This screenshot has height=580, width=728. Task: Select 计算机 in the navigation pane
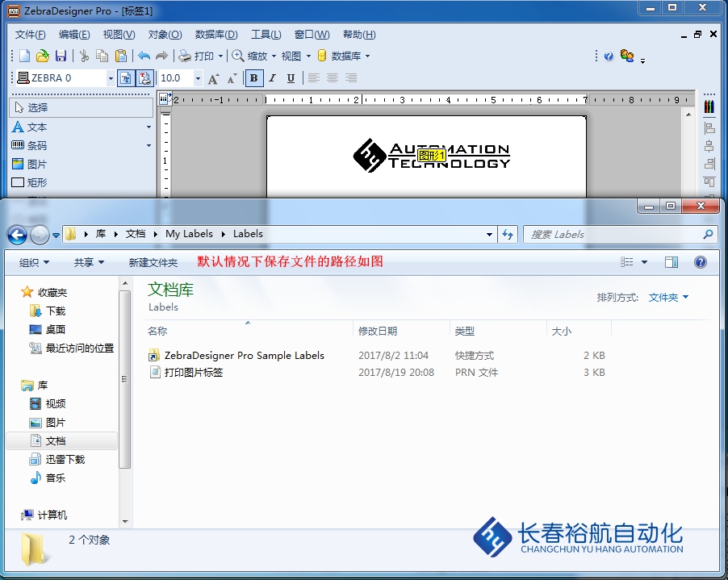pyautogui.click(x=44, y=515)
